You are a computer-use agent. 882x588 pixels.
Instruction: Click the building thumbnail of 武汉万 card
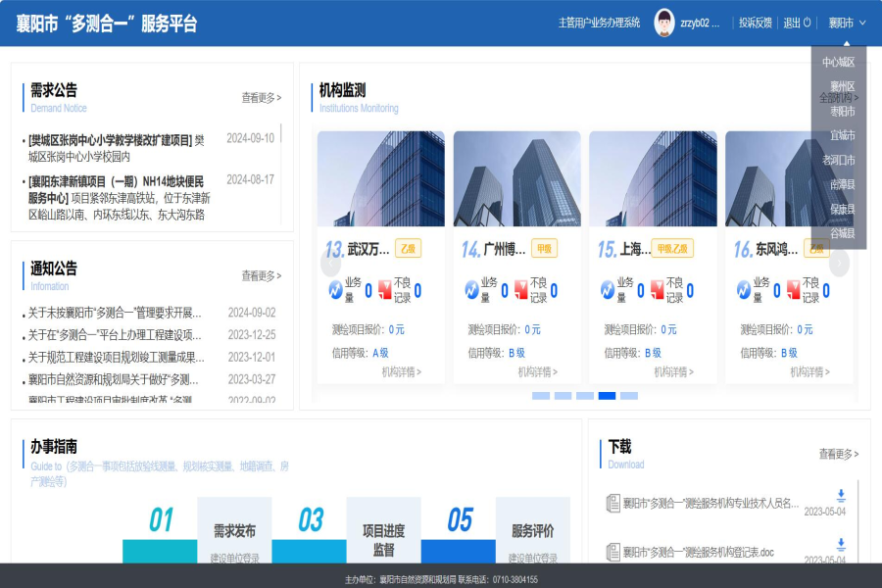(x=381, y=179)
